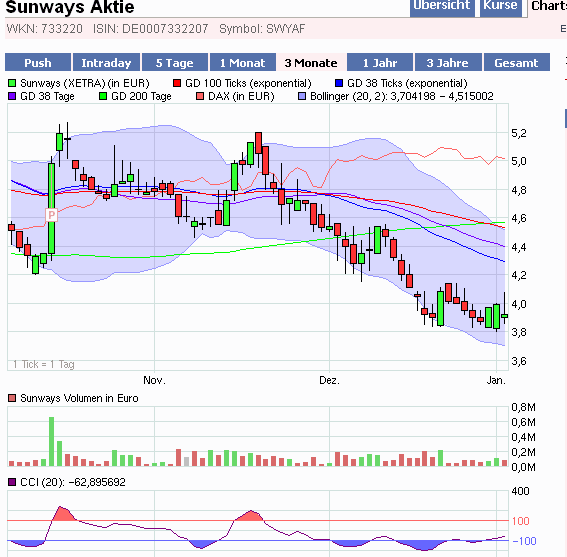Switch to the 1 Jahr range
Screen dimensions: 567x557
coord(380,63)
